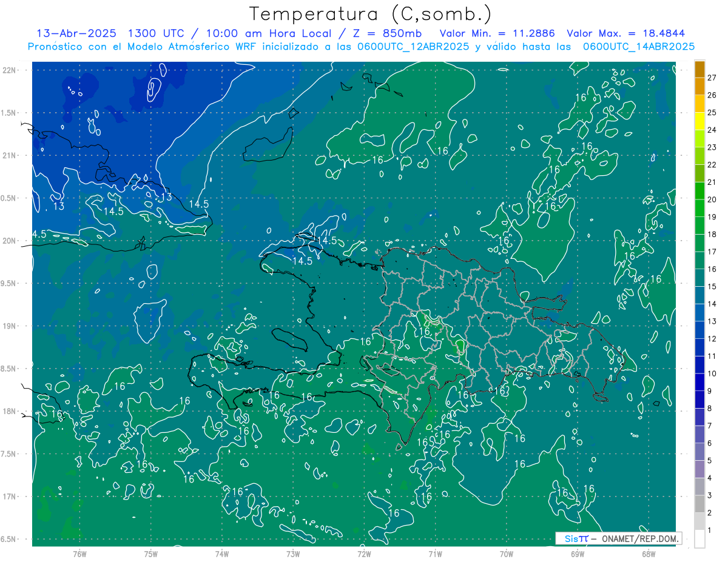Click the 74W longitude axis label
Viewport: 728px width, 562px height.
click(222, 554)
